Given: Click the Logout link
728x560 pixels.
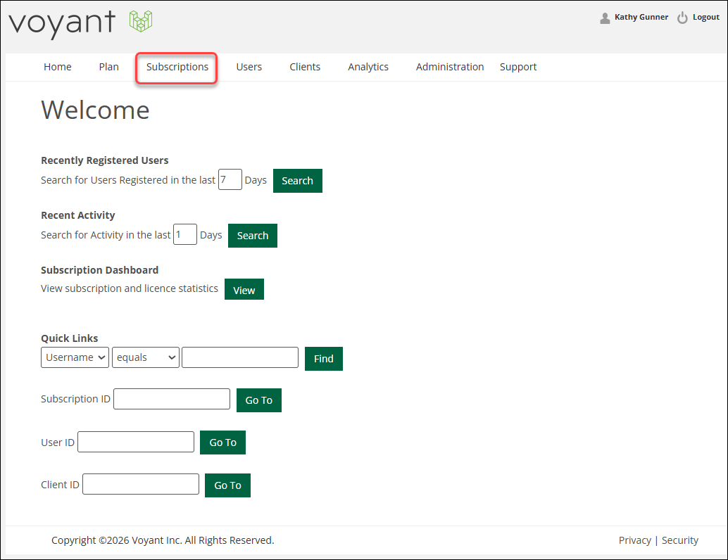Looking at the screenshot, I should [x=705, y=17].
